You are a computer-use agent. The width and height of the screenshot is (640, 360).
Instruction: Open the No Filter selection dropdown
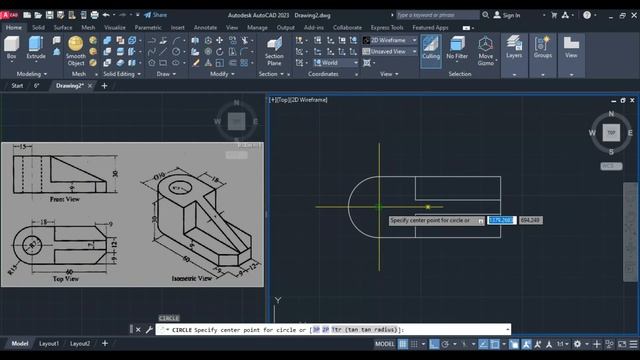(457, 49)
